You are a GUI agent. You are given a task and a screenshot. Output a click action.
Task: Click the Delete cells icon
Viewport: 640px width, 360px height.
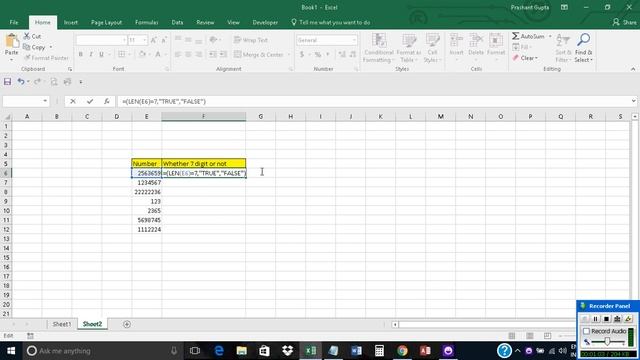[476, 41]
